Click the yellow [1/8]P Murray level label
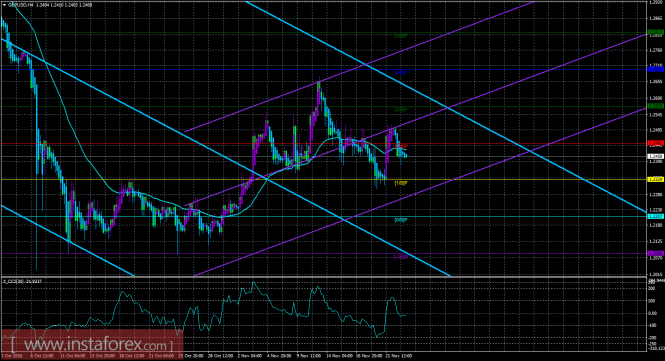The image size is (665, 361). [x=401, y=183]
